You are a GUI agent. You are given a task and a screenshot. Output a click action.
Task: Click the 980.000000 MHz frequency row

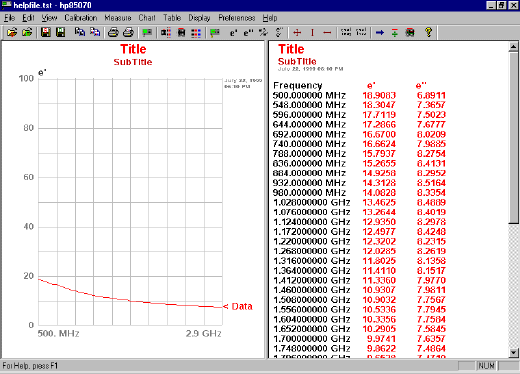pos(309,193)
